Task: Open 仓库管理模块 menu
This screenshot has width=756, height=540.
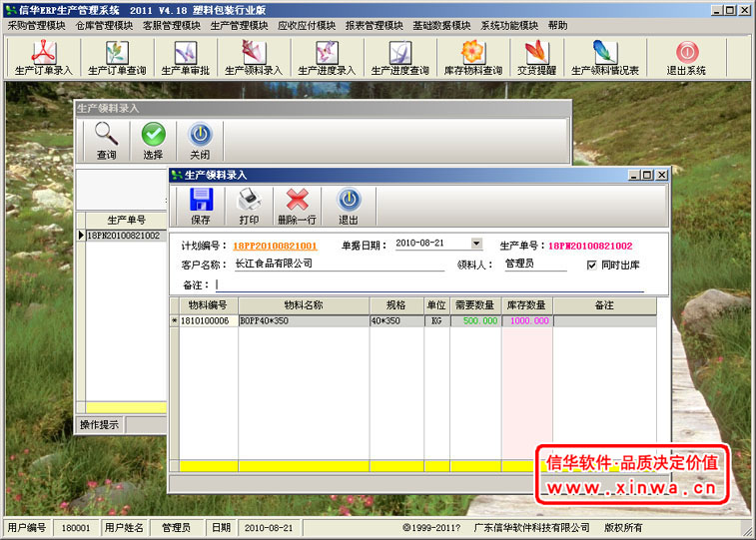Action: (104, 26)
